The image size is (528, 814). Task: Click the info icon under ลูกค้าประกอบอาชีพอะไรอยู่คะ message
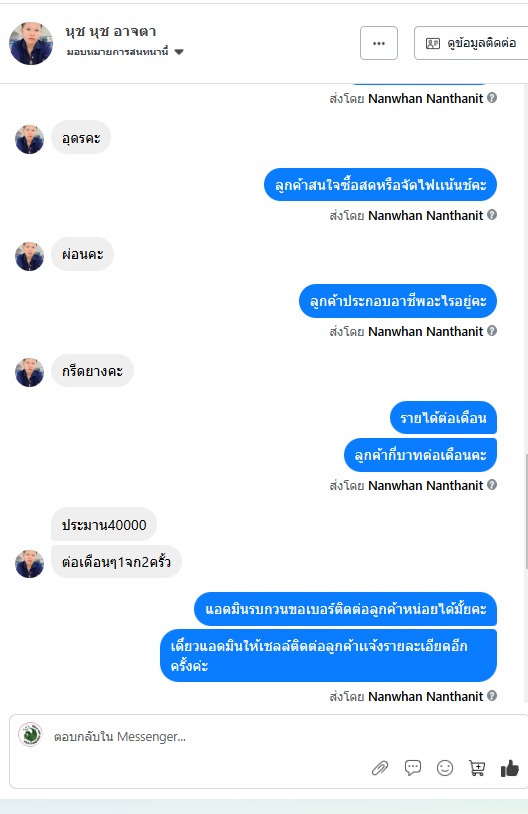click(492, 331)
